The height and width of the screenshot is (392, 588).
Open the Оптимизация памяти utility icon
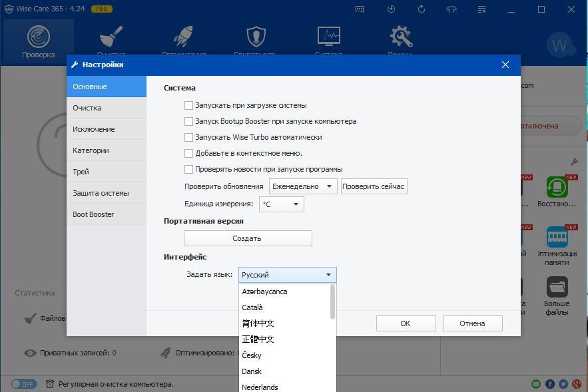pyautogui.click(x=557, y=237)
